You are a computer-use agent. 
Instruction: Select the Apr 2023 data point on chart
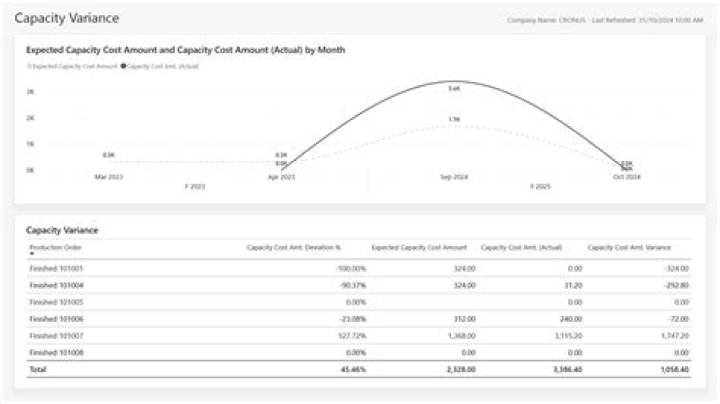coord(282,165)
